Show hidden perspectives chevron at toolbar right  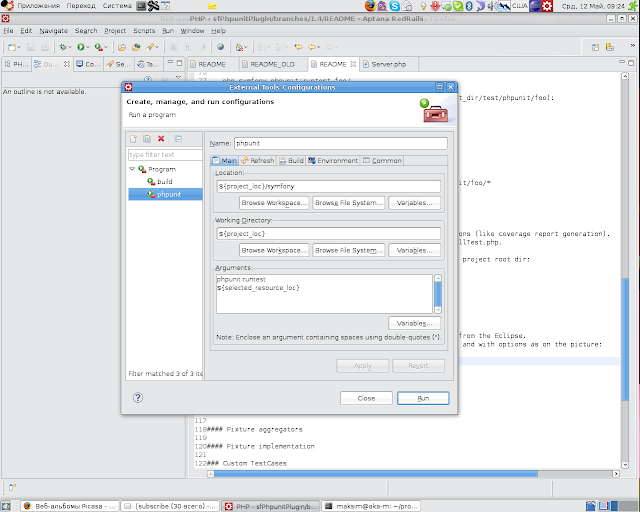pyautogui.click(x=633, y=45)
